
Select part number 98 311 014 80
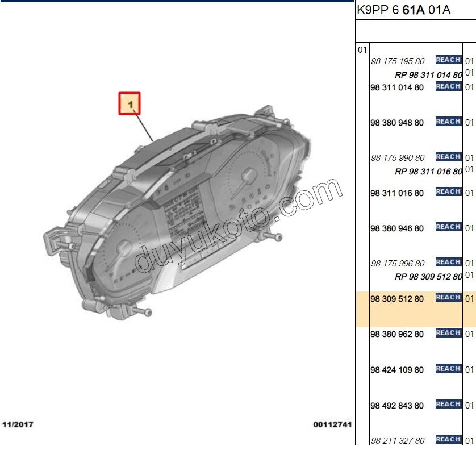397,88
